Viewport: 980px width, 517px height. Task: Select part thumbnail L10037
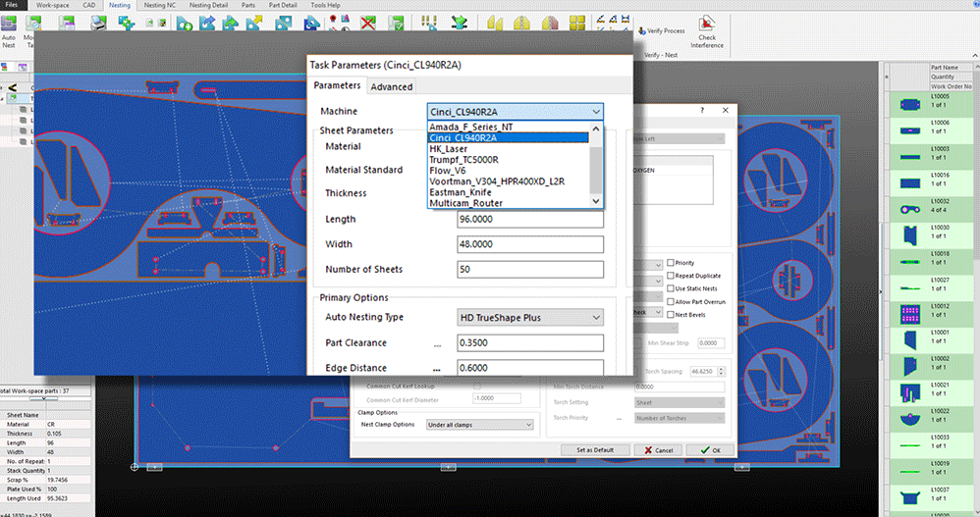point(910,497)
